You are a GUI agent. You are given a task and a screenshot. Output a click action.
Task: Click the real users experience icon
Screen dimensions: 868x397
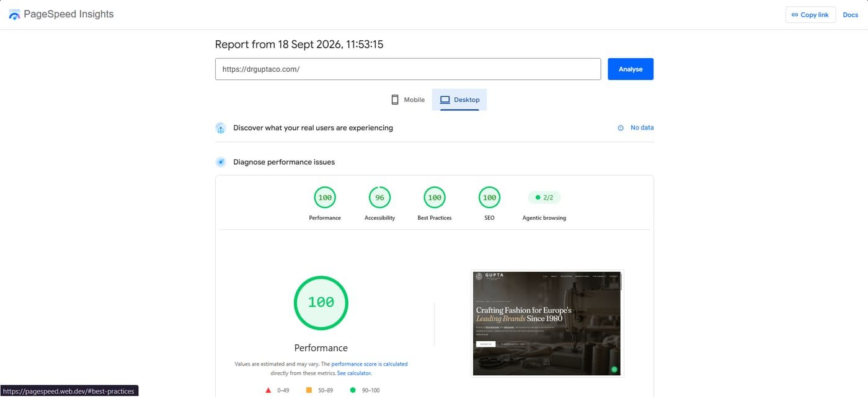pos(220,128)
